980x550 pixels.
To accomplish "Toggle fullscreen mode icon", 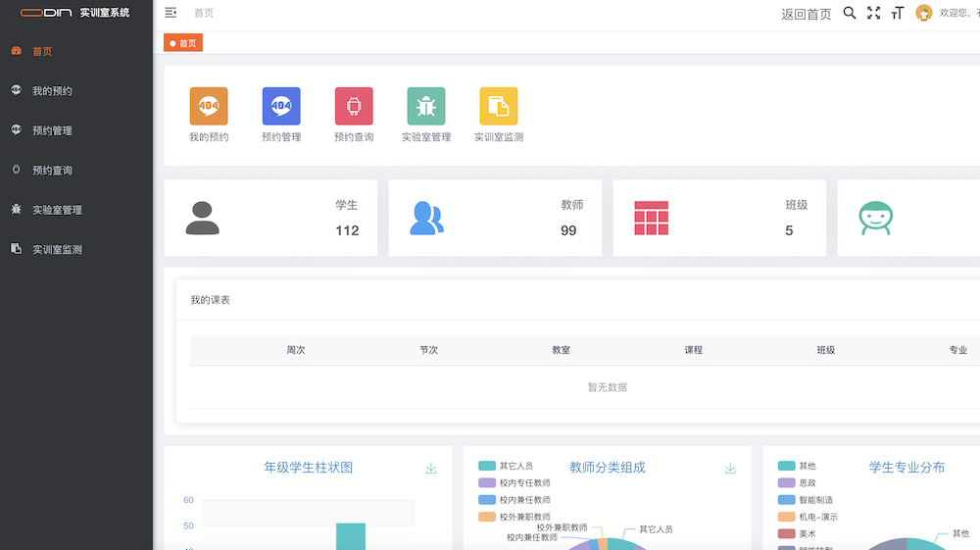I will pos(874,13).
